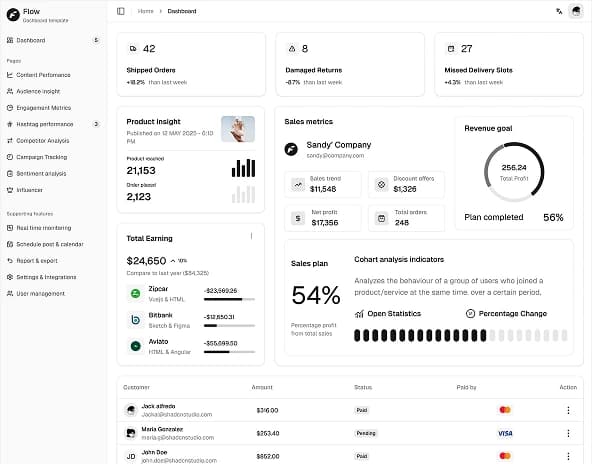Click the VISA icon in Maria Gonzalez row

point(505,433)
